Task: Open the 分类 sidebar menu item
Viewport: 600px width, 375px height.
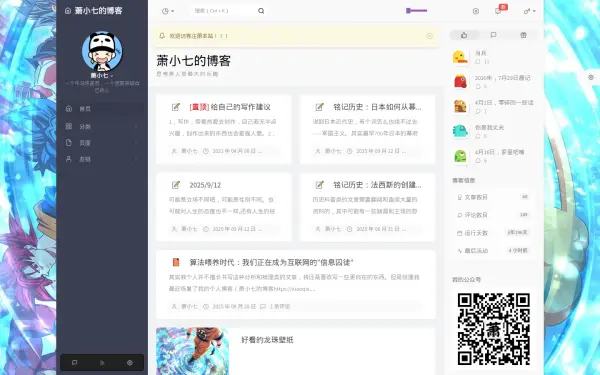Action: (102, 126)
